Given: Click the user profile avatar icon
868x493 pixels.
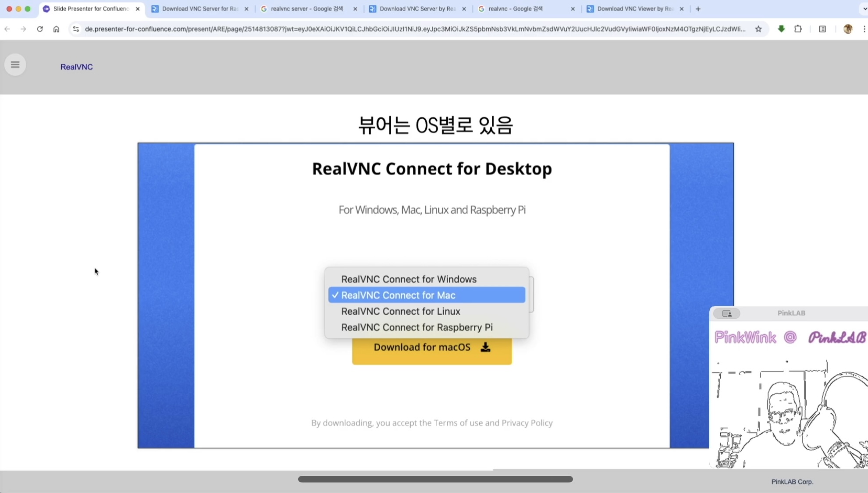Looking at the screenshot, I should click(x=848, y=29).
